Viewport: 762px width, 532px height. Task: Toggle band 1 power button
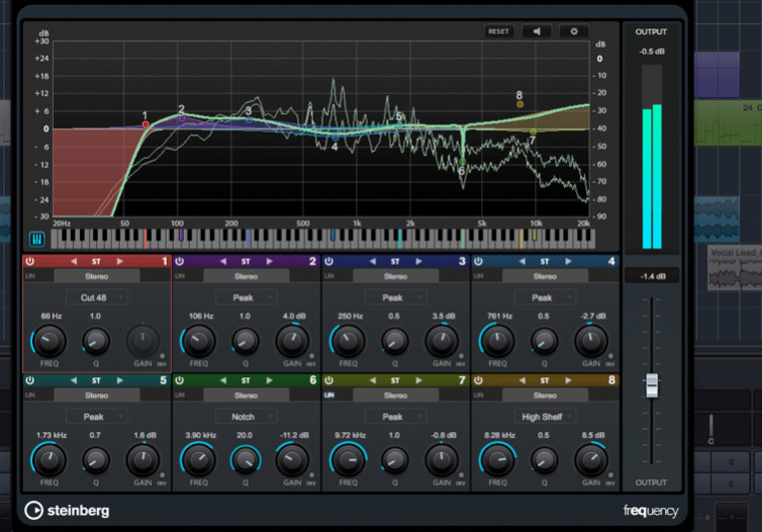(x=30, y=262)
